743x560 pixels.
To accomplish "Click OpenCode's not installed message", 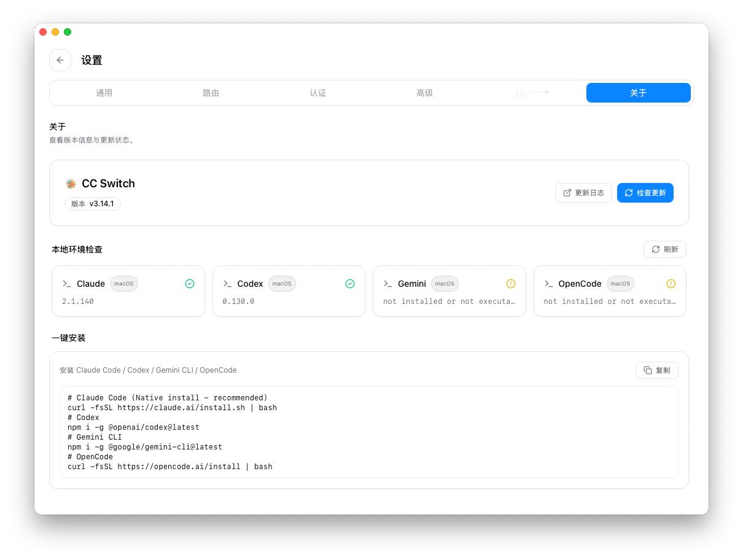I will click(x=610, y=301).
